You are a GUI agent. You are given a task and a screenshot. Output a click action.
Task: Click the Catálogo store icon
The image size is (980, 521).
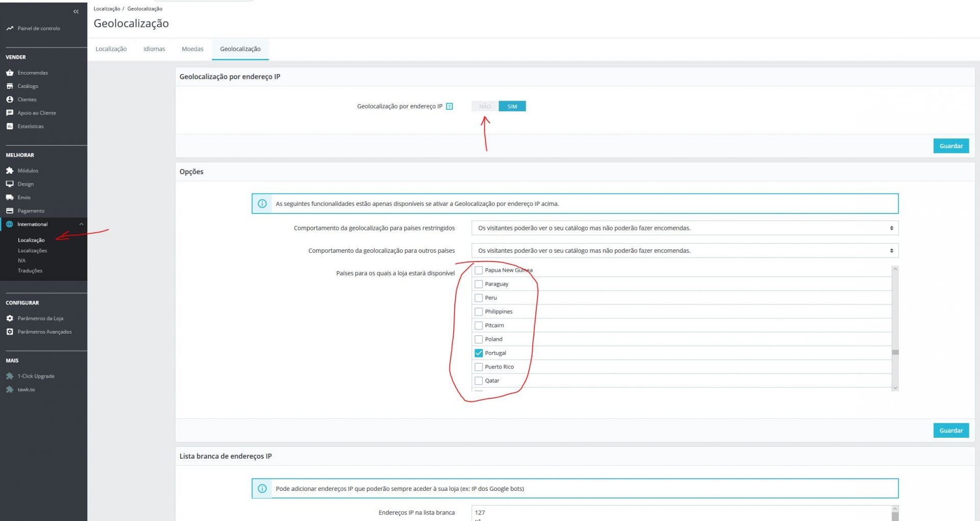click(10, 86)
